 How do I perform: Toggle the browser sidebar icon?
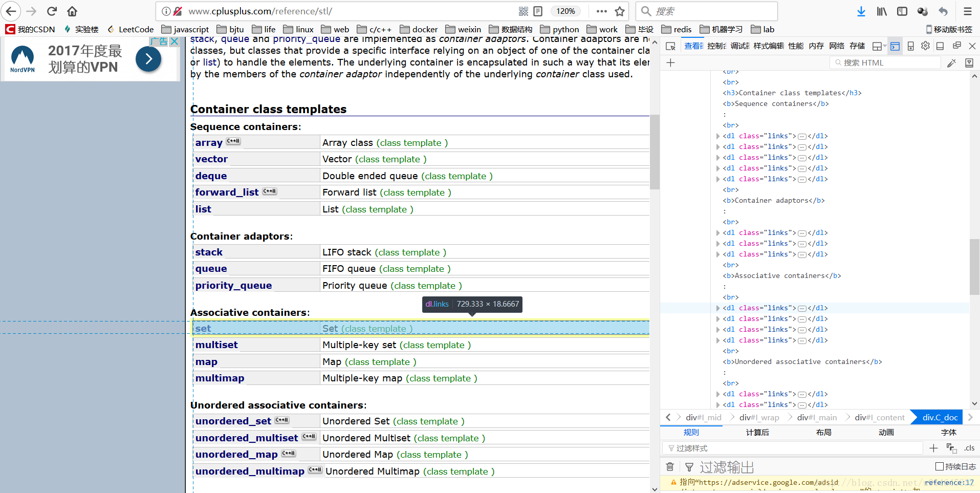902,11
